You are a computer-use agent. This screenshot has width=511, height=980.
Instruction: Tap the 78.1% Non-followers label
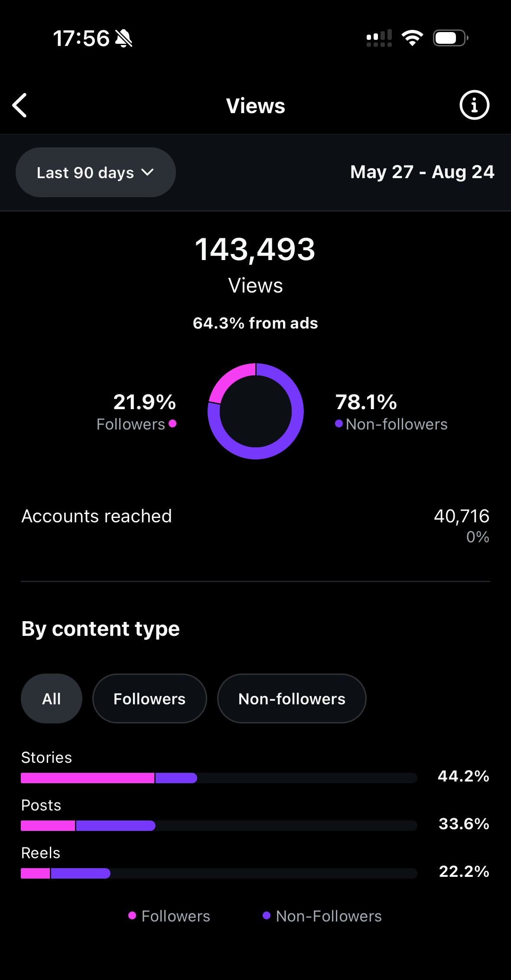pyautogui.click(x=391, y=412)
